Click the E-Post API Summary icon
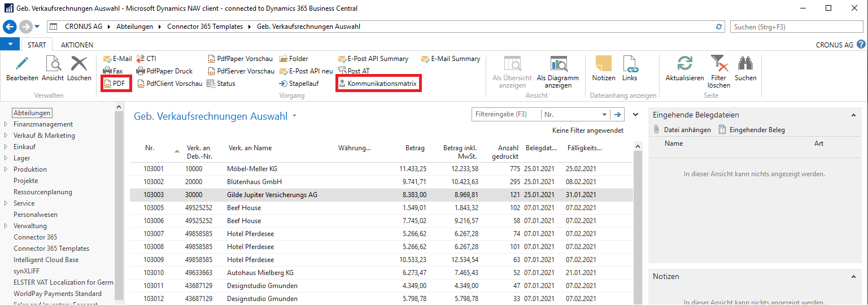Image resolution: width=868 pixels, height=305 pixels. coord(343,59)
